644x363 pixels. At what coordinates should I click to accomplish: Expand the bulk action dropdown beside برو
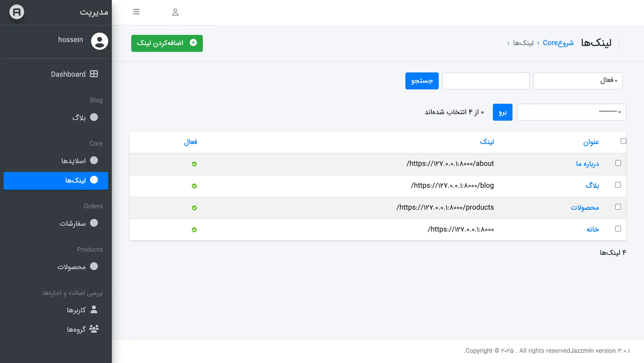[x=571, y=112]
